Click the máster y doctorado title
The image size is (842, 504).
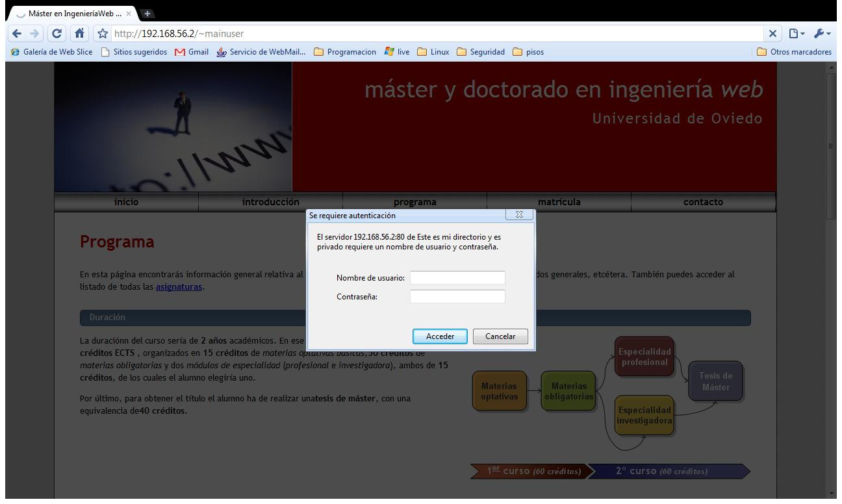pyautogui.click(x=563, y=90)
